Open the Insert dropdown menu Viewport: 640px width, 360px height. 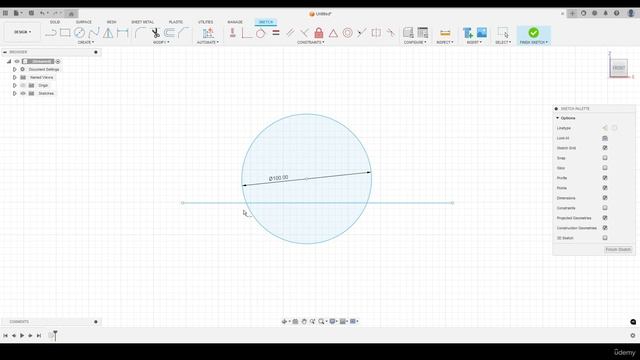(x=474, y=42)
